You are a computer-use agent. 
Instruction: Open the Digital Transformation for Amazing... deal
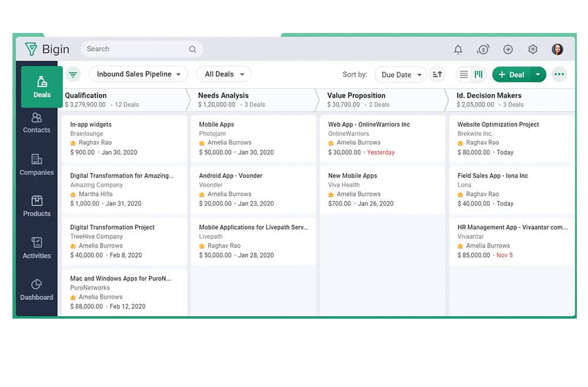[x=125, y=190]
